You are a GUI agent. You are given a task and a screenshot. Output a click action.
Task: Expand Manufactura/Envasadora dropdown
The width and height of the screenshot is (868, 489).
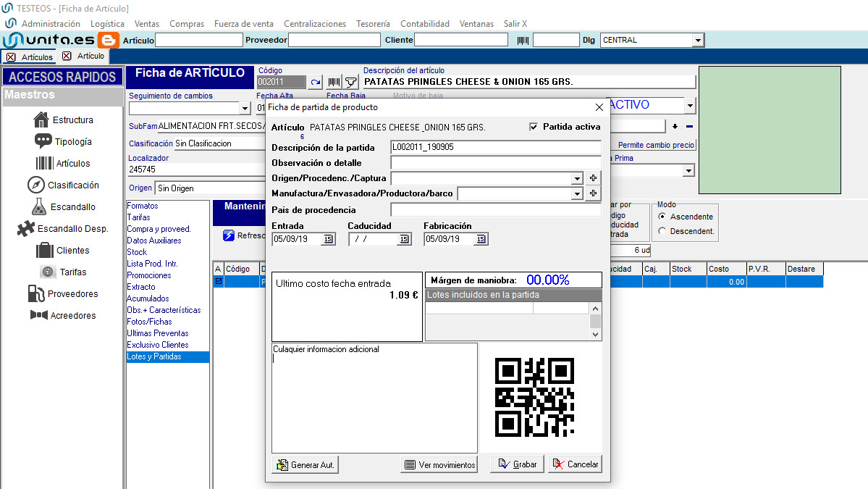[x=578, y=194]
